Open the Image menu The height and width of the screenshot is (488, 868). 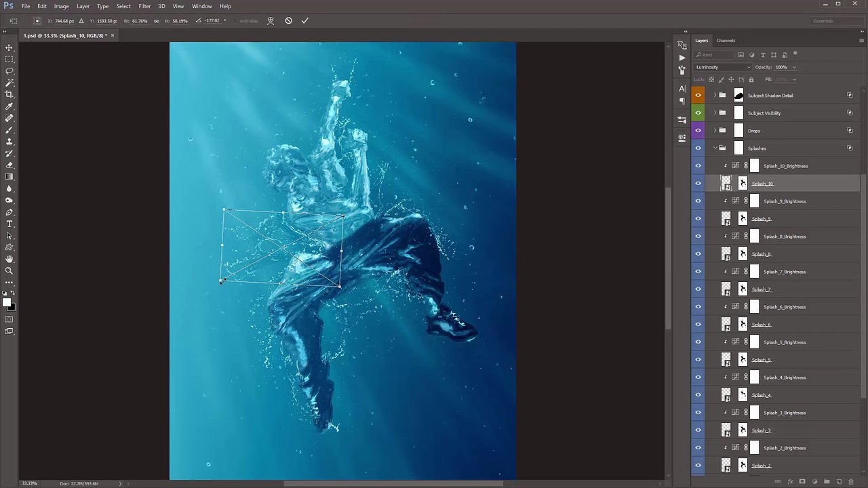pos(61,6)
